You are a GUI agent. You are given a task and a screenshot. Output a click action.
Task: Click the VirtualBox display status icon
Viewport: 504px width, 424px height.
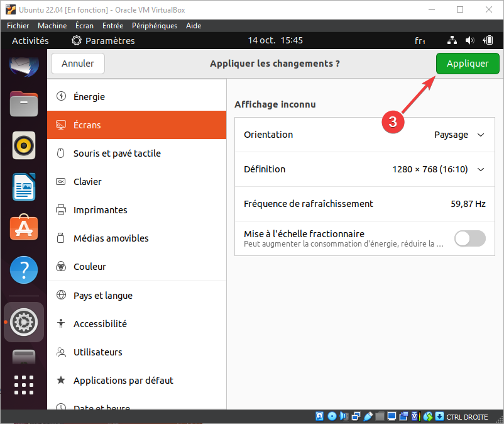(392, 416)
